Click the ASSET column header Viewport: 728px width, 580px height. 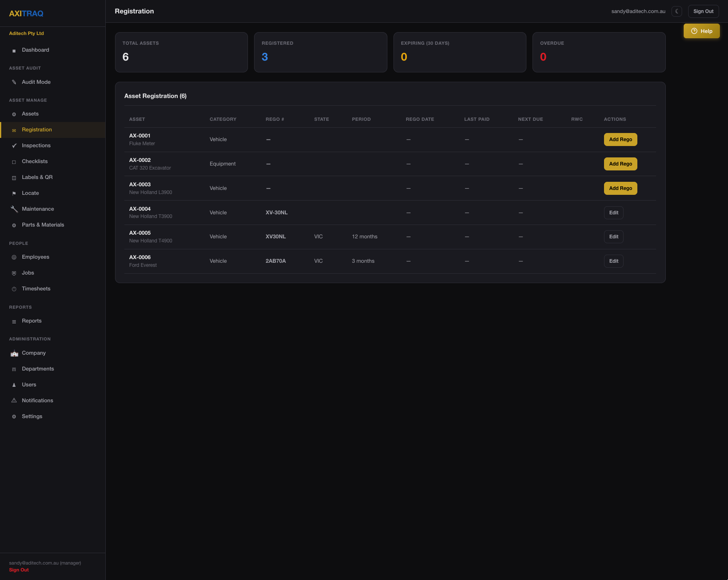click(x=137, y=119)
